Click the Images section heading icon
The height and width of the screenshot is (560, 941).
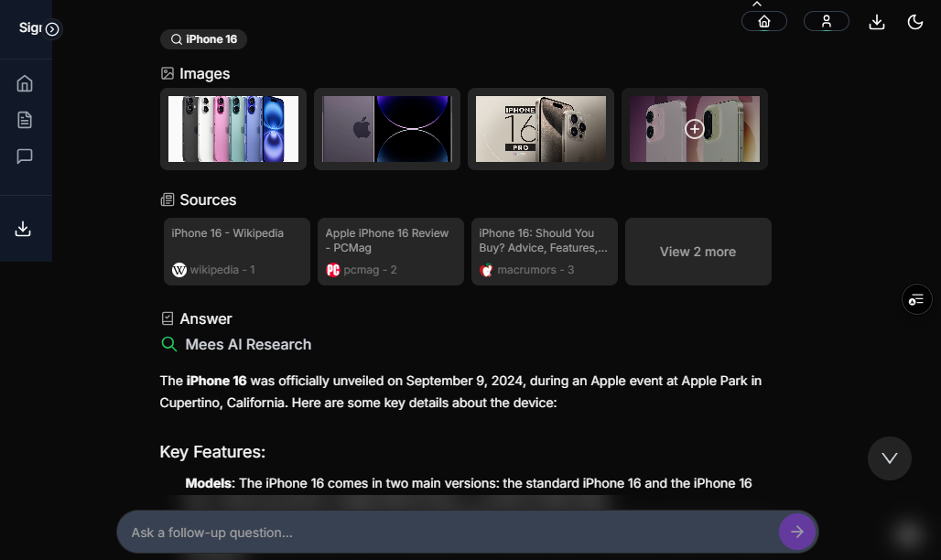(x=168, y=73)
